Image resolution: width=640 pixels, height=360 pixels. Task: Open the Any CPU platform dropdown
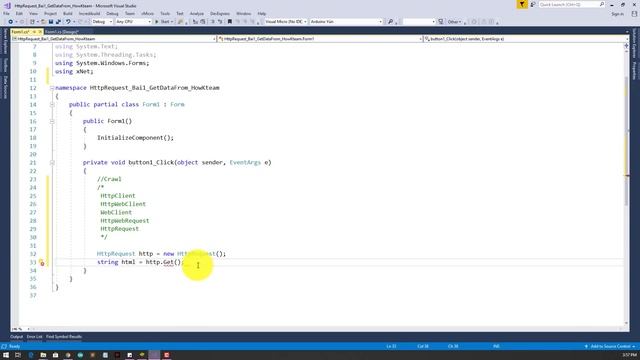(x=133, y=22)
